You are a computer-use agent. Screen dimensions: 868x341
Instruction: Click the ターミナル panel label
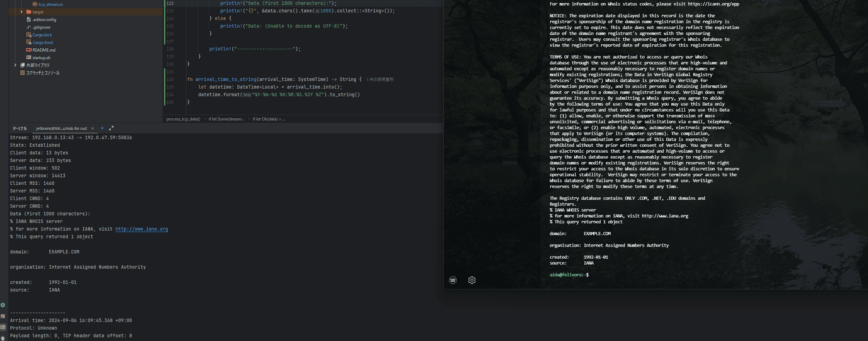(19, 128)
